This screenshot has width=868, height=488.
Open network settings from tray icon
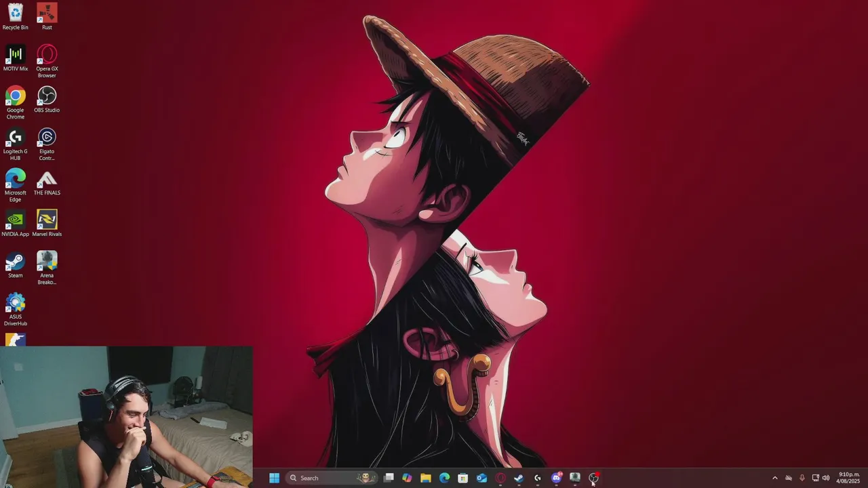[x=815, y=478]
